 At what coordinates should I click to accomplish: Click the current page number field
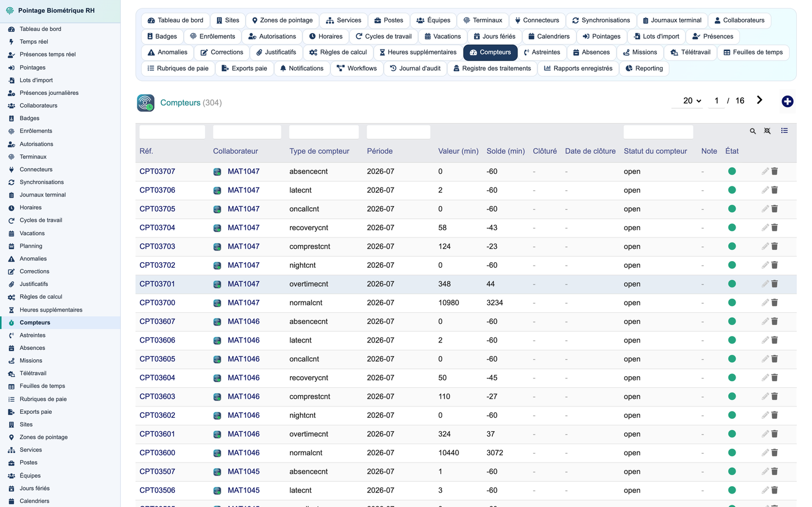(716, 101)
